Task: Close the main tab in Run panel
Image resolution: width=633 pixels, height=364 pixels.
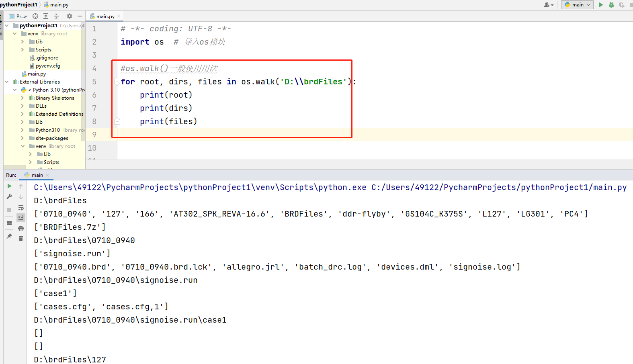Action: coord(47,175)
